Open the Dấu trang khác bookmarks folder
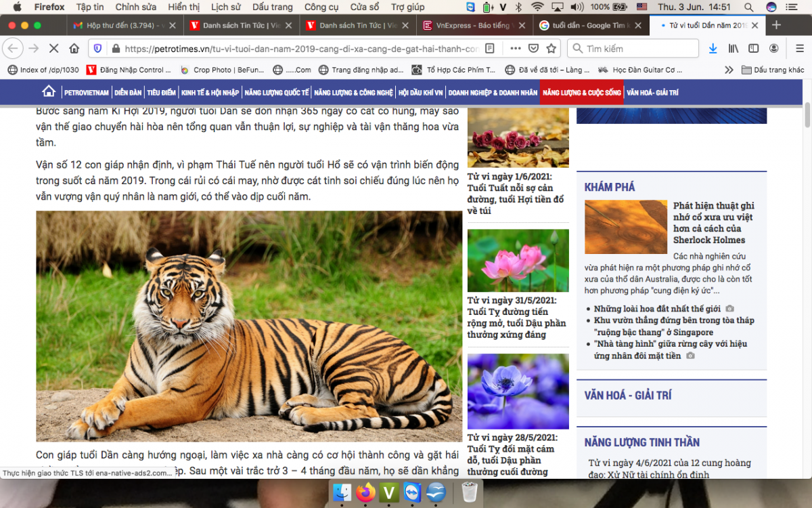 coord(773,70)
